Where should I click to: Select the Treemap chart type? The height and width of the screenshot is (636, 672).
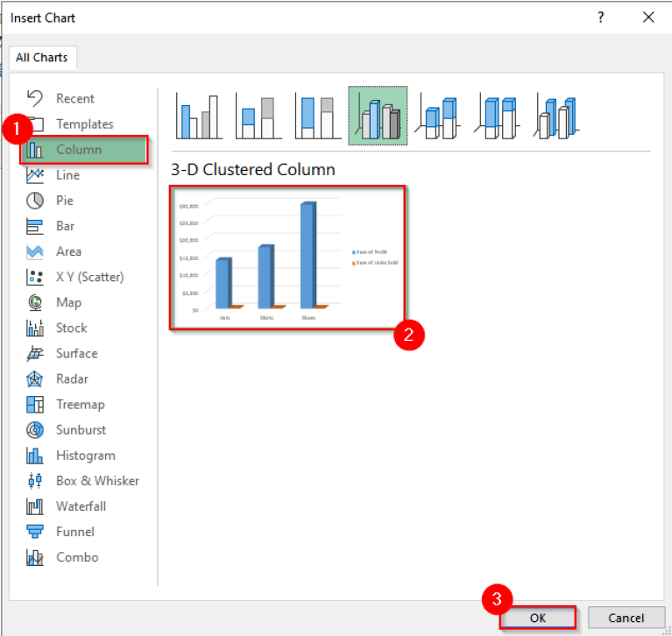tap(80, 405)
